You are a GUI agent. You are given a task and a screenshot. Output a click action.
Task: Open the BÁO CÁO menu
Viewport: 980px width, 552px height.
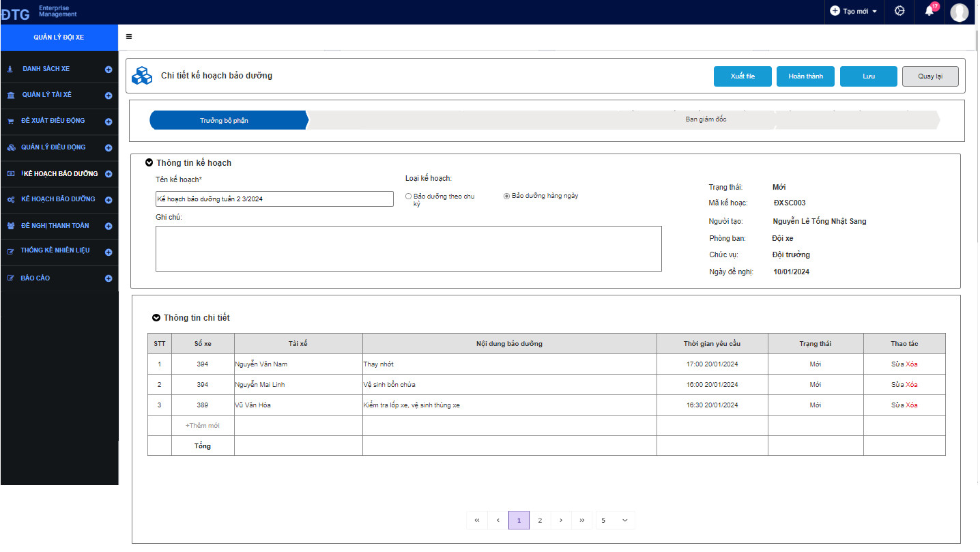[35, 278]
